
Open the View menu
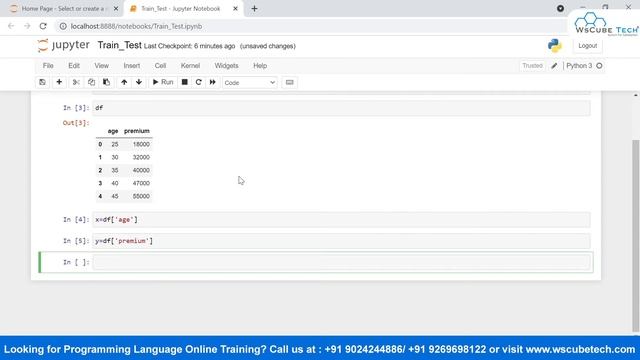[x=102, y=66]
